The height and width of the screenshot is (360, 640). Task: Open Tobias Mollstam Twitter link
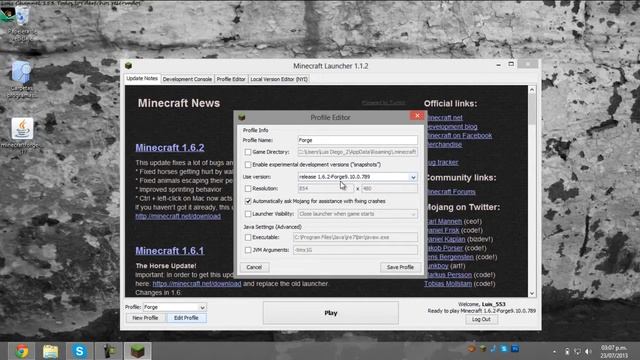448,284
